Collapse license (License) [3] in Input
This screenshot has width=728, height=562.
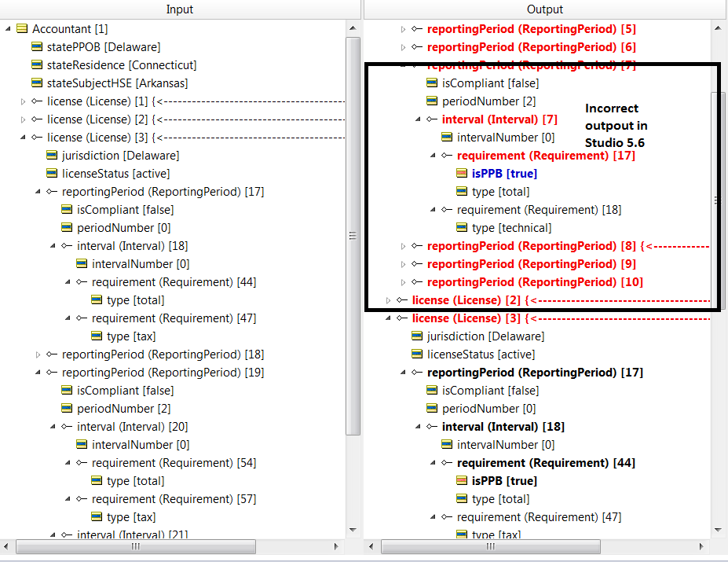[23, 137]
